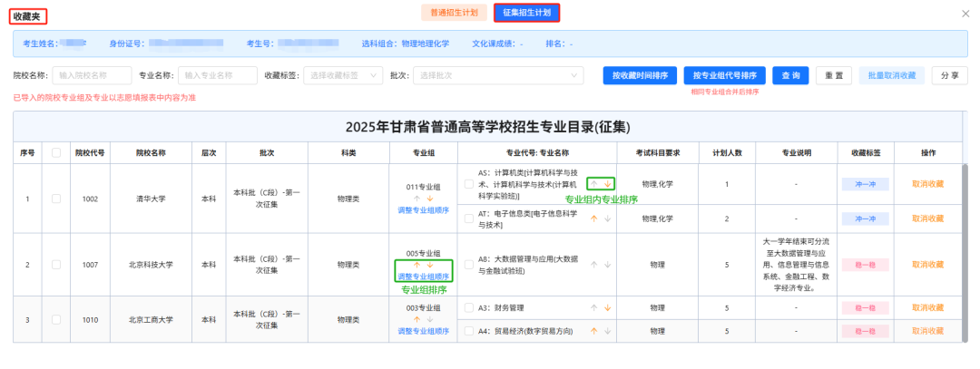Move major AT 电子信息类 up

pyautogui.click(x=594, y=218)
